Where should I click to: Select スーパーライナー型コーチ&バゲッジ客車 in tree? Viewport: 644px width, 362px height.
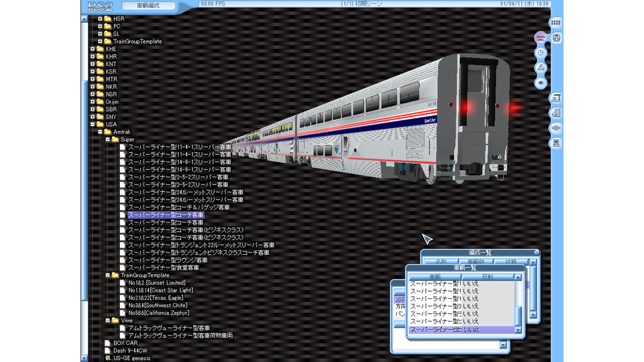click(178, 207)
